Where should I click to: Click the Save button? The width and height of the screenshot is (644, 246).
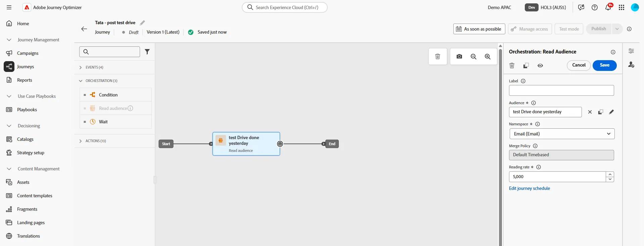pos(604,65)
